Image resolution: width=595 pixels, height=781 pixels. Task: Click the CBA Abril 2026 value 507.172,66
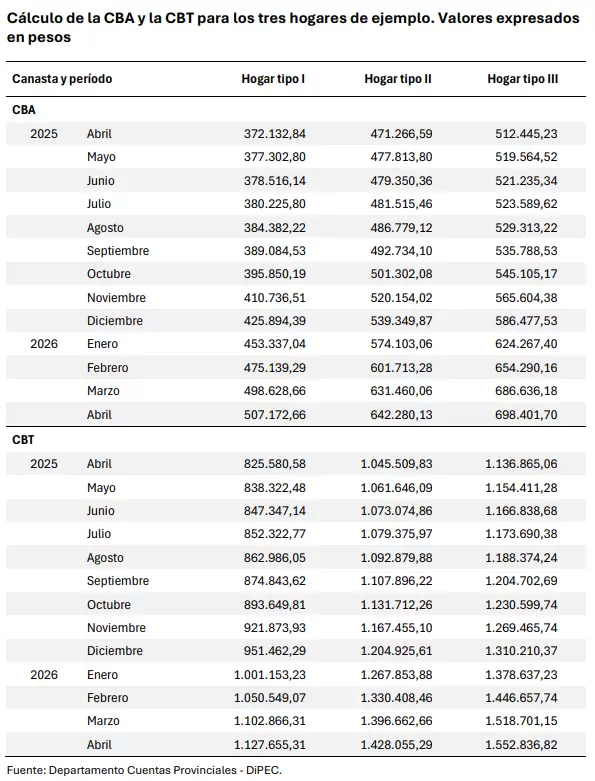click(274, 414)
